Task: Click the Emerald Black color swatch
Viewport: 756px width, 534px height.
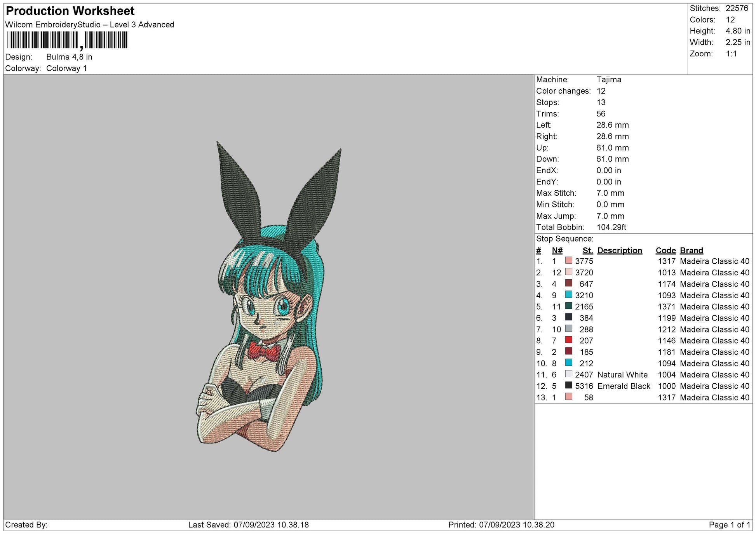Action: [x=568, y=386]
